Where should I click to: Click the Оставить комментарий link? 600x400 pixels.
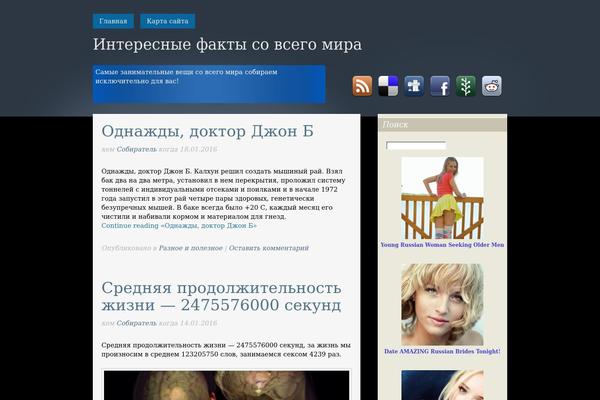(269, 248)
